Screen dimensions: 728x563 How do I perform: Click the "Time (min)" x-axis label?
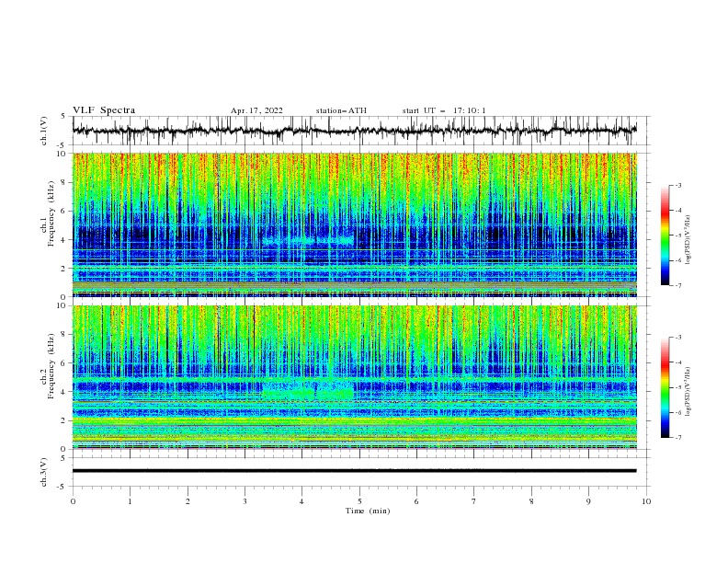[x=368, y=511]
